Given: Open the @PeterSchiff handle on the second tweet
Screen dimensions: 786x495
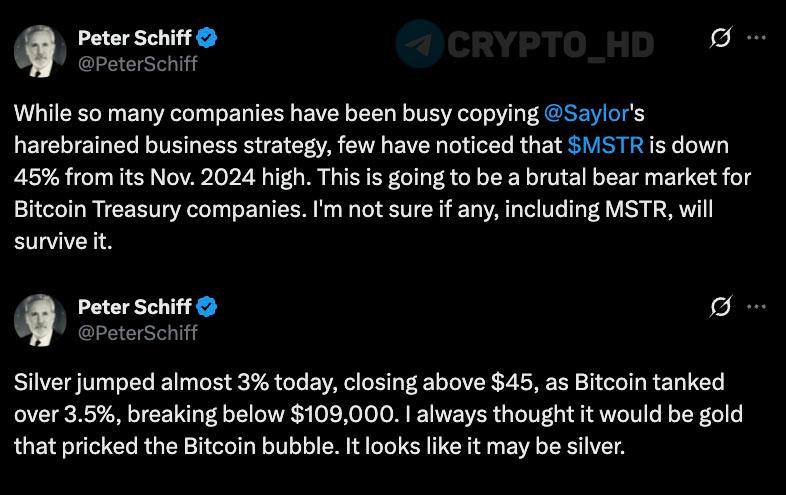Looking at the screenshot, I should point(138,332).
